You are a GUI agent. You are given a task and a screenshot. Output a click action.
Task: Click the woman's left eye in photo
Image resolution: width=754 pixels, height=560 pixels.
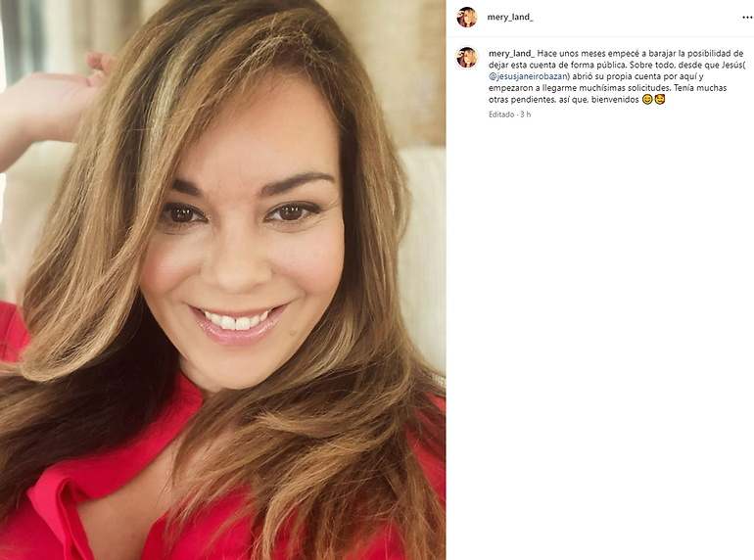293,212
